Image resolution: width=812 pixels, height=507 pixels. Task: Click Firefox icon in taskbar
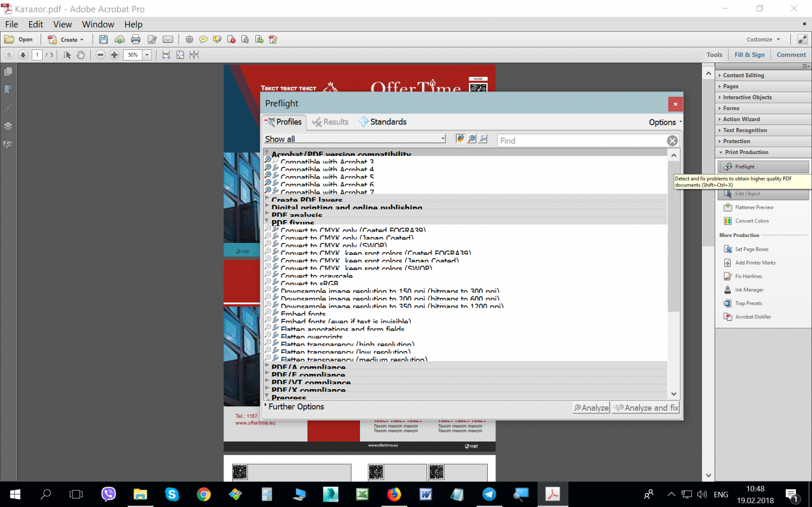point(394,494)
